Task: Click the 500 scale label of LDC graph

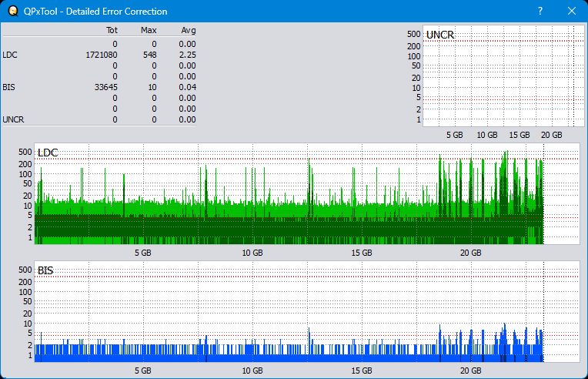Action: [25, 152]
